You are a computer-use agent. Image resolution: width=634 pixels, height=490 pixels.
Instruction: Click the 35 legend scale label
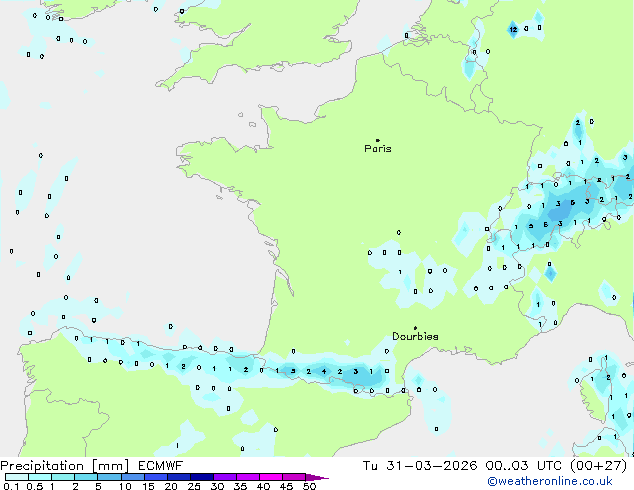240,486
